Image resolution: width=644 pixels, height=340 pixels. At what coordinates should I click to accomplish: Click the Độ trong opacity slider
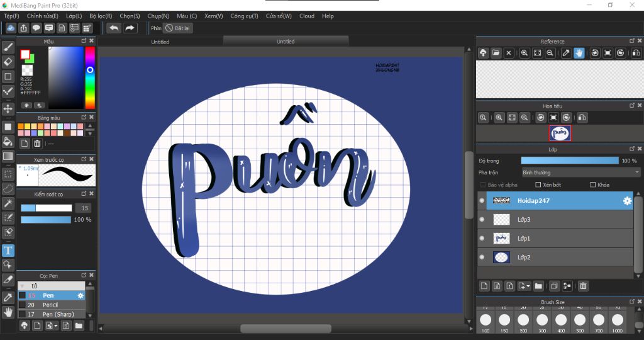tap(570, 161)
